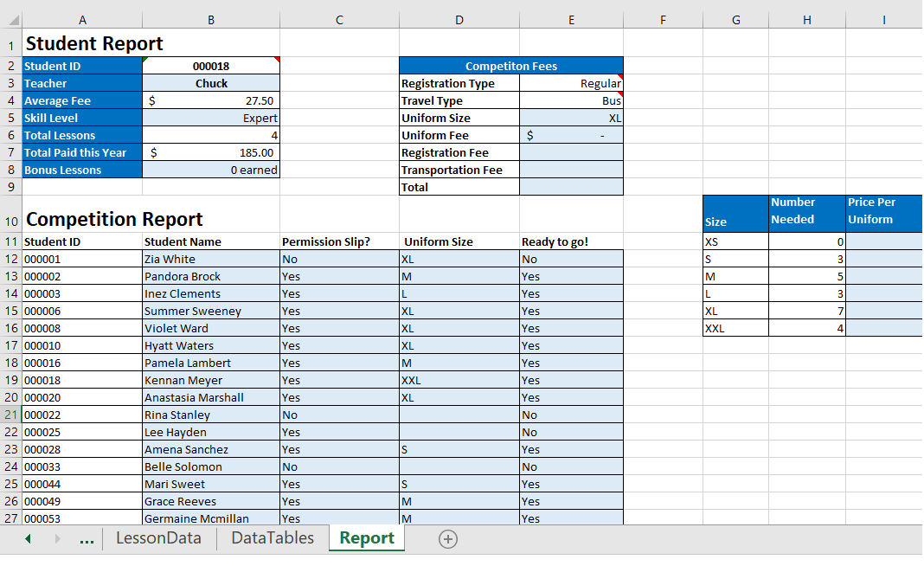Click the Skill Level cell showing Expert

(x=210, y=117)
